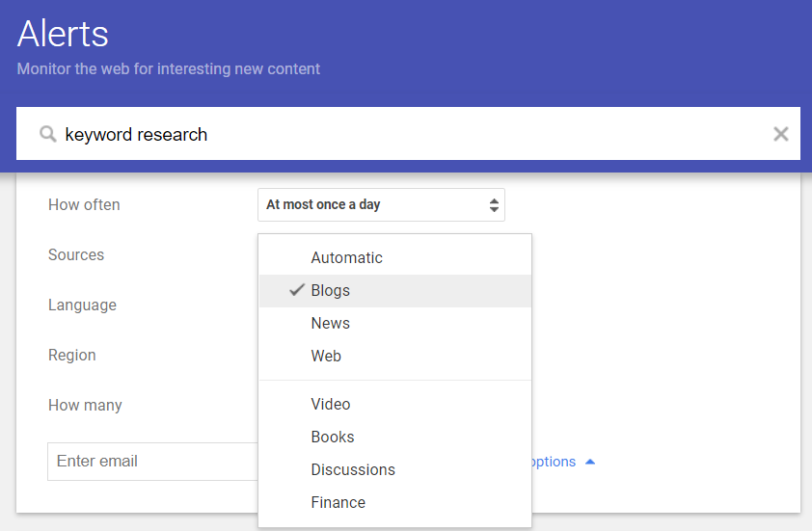Click the Region label
812x531 pixels.
[x=72, y=355]
